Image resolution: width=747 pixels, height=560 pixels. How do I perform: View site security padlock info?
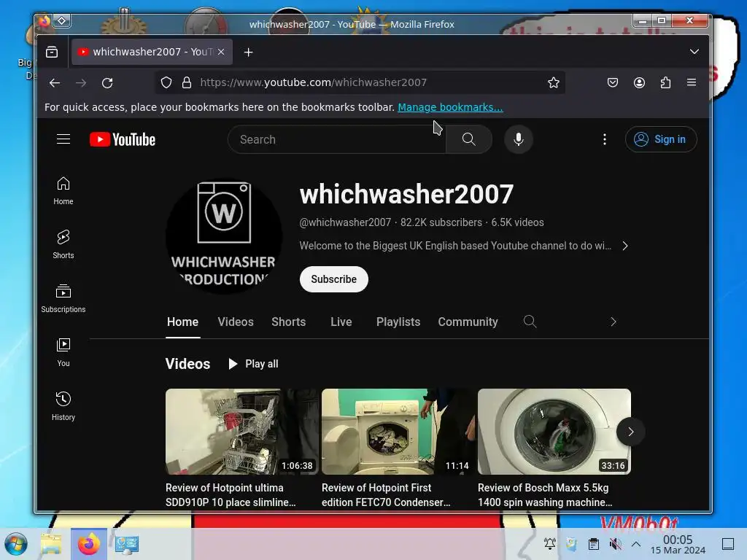pyautogui.click(x=187, y=82)
